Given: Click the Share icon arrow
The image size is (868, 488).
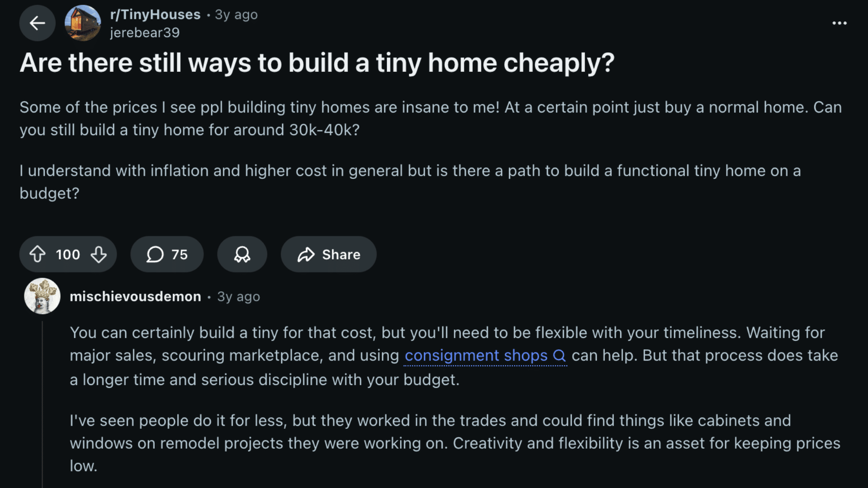Looking at the screenshot, I should (x=307, y=254).
